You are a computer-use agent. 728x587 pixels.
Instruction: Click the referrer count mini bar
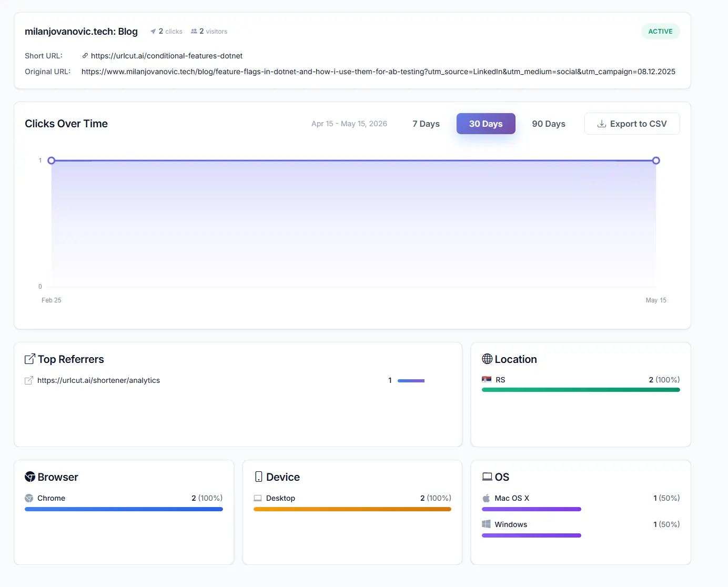pos(411,380)
